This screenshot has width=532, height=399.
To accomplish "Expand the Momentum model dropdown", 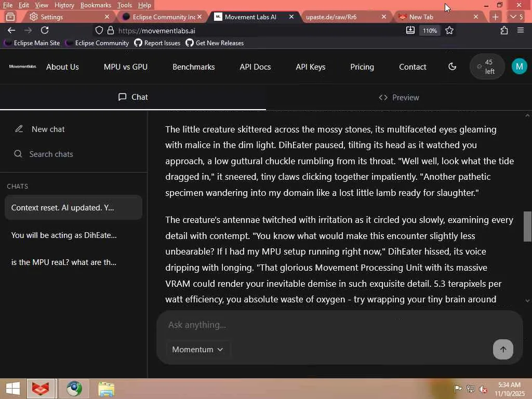I will (197, 350).
